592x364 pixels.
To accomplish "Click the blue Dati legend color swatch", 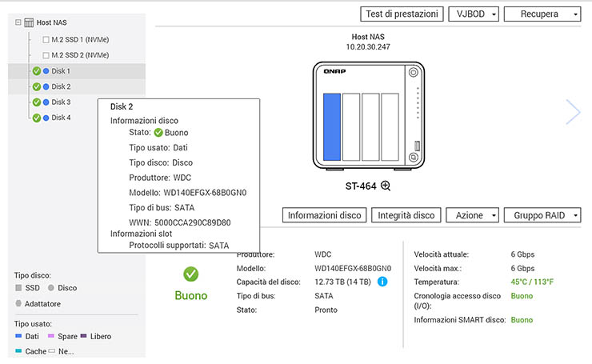I will [x=19, y=337].
